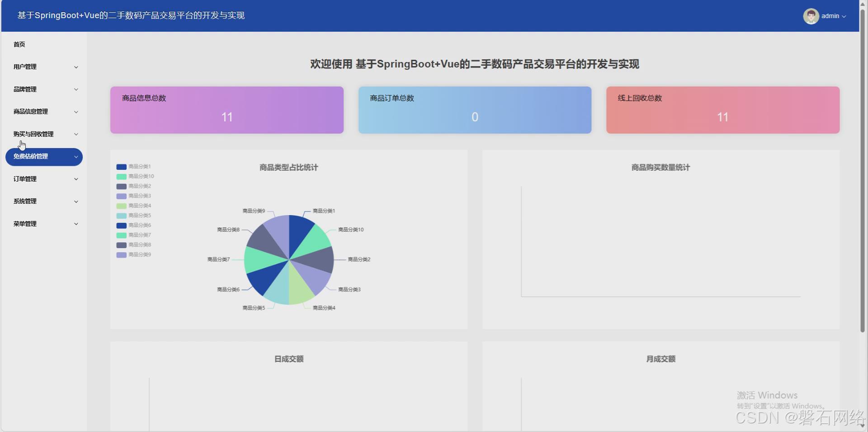Toggle legend swatch for 商品分类10

[x=121, y=177]
